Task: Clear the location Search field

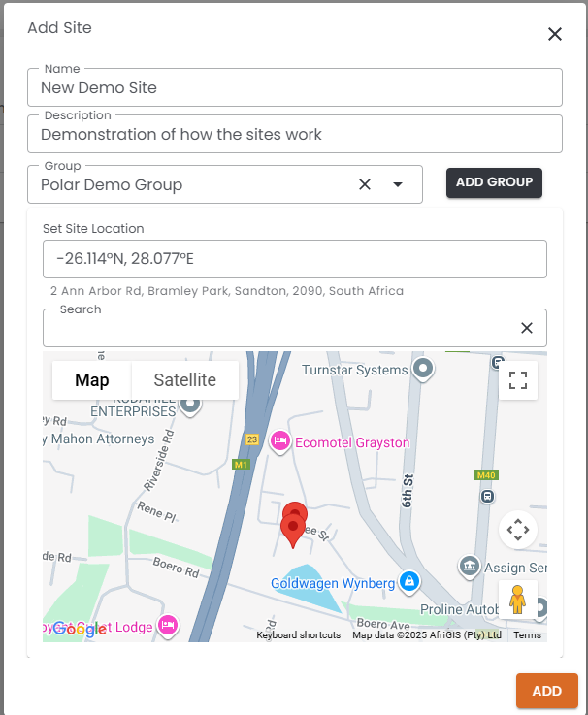Action: pos(527,328)
